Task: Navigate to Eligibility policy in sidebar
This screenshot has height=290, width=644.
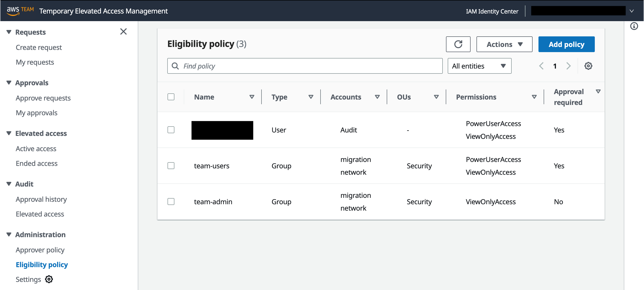Action: point(42,264)
